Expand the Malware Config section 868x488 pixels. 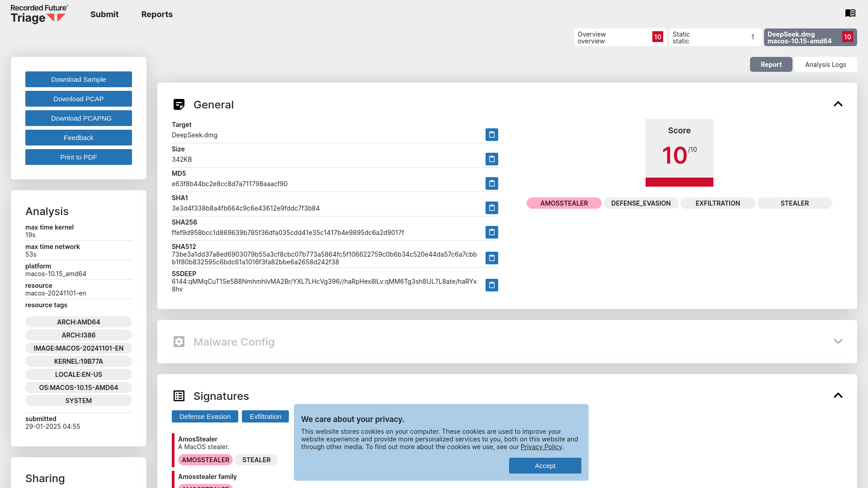click(x=838, y=341)
